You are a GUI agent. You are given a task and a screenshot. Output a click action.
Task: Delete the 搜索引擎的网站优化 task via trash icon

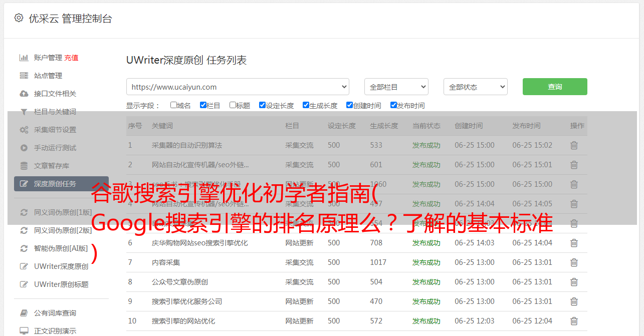574,321
